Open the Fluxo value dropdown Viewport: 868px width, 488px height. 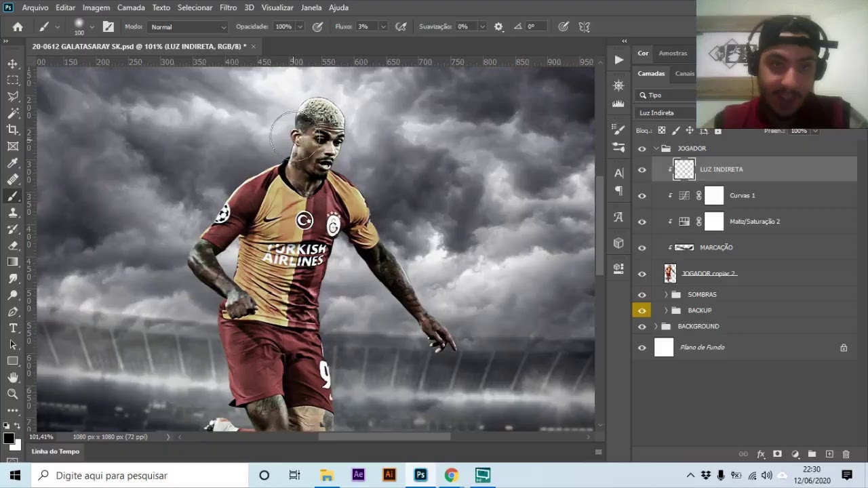(382, 26)
